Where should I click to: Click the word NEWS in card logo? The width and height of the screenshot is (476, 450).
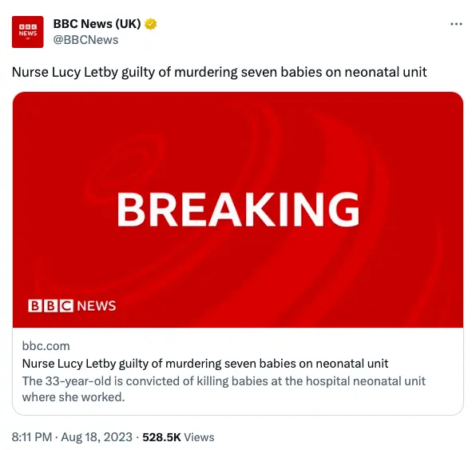point(97,305)
